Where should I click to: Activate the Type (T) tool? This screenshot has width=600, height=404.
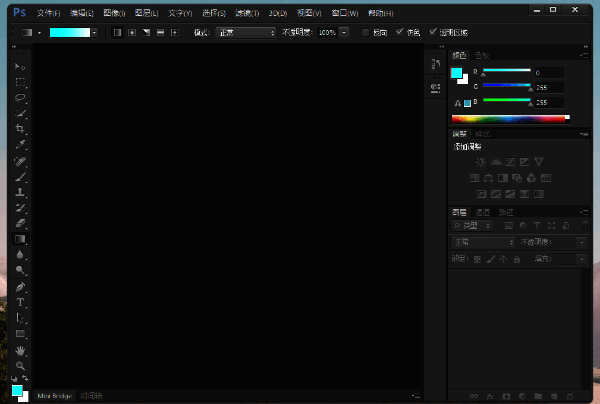point(20,302)
